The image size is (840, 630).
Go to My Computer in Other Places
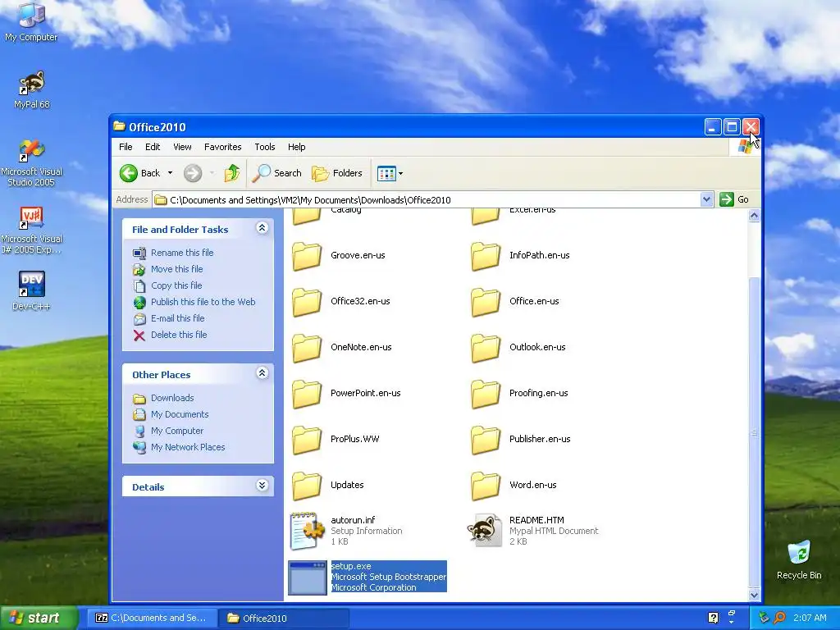click(x=177, y=431)
